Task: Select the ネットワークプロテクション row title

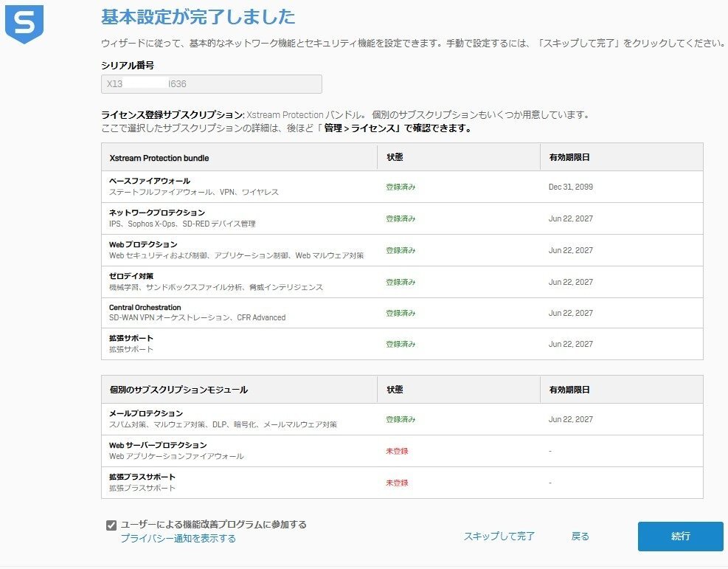Action: click(x=157, y=213)
